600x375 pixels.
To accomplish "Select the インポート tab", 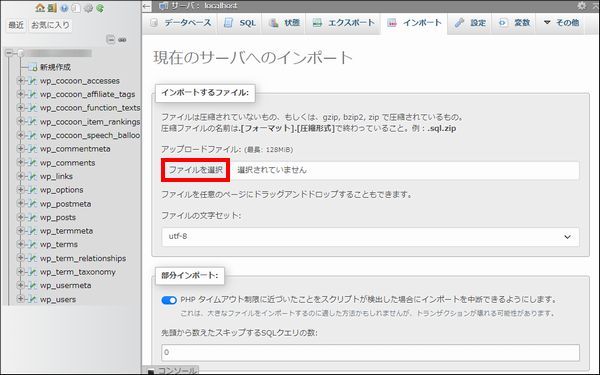I will pos(414,23).
